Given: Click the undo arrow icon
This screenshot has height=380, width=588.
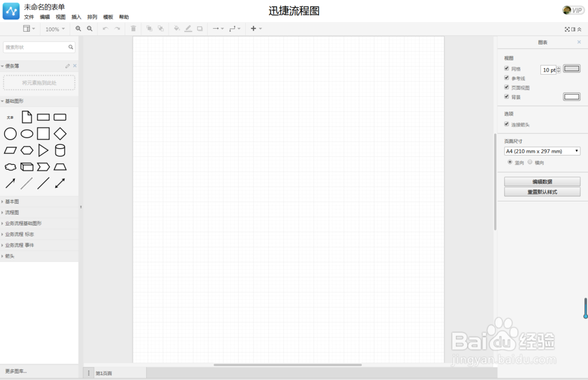Looking at the screenshot, I should [105, 28].
